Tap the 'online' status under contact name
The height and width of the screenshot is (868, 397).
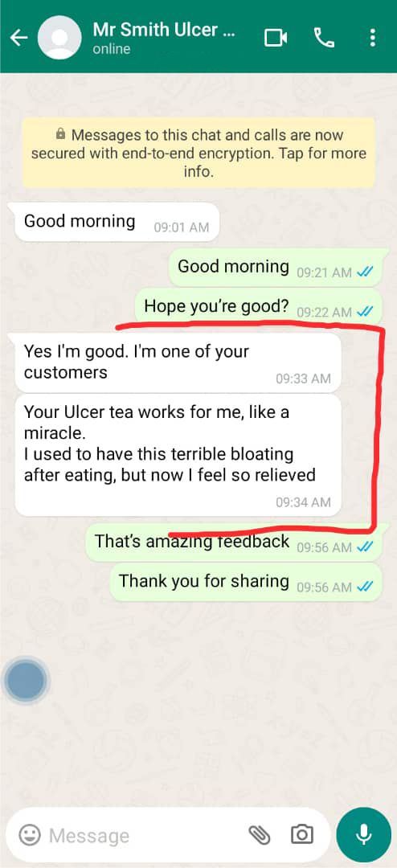(112, 49)
